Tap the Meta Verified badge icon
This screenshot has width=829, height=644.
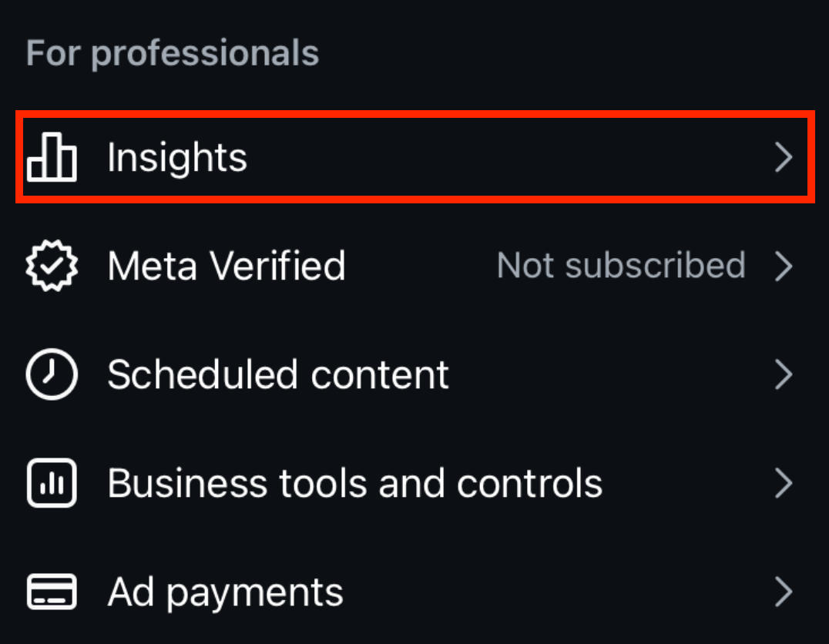click(x=52, y=266)
